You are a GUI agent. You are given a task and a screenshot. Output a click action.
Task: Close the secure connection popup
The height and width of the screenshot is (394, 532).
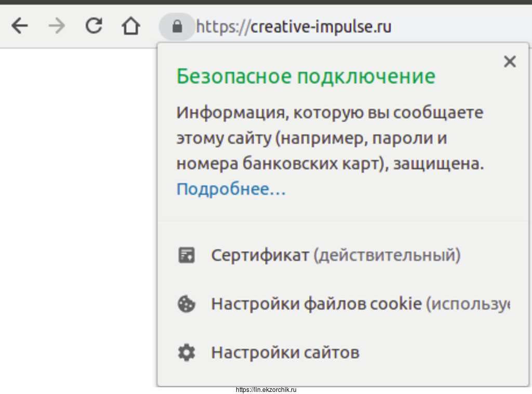[x=510, y=62]
